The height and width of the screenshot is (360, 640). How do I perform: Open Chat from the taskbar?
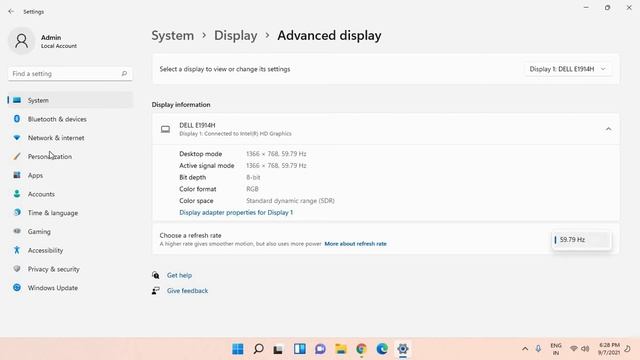(320, 349)
